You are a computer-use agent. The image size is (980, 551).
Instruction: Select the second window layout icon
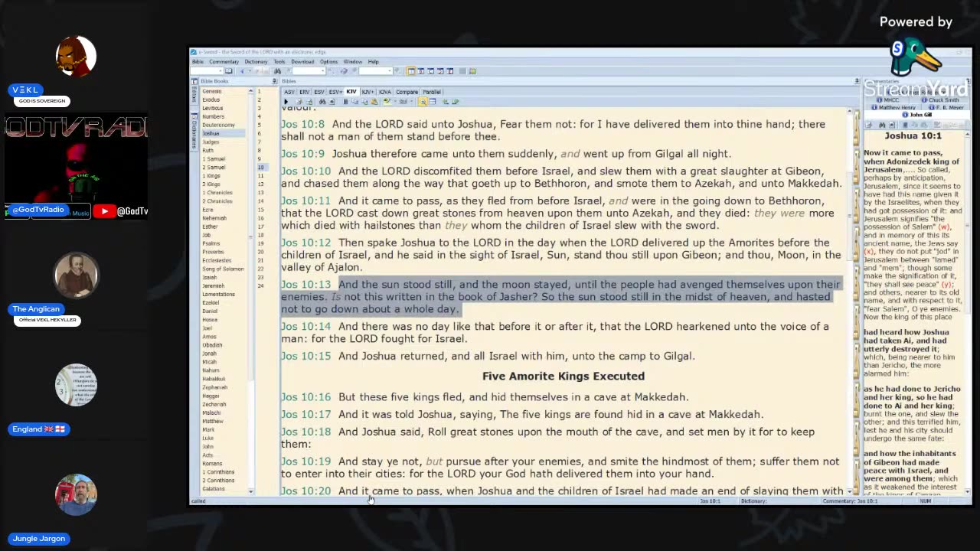point(420,71)
